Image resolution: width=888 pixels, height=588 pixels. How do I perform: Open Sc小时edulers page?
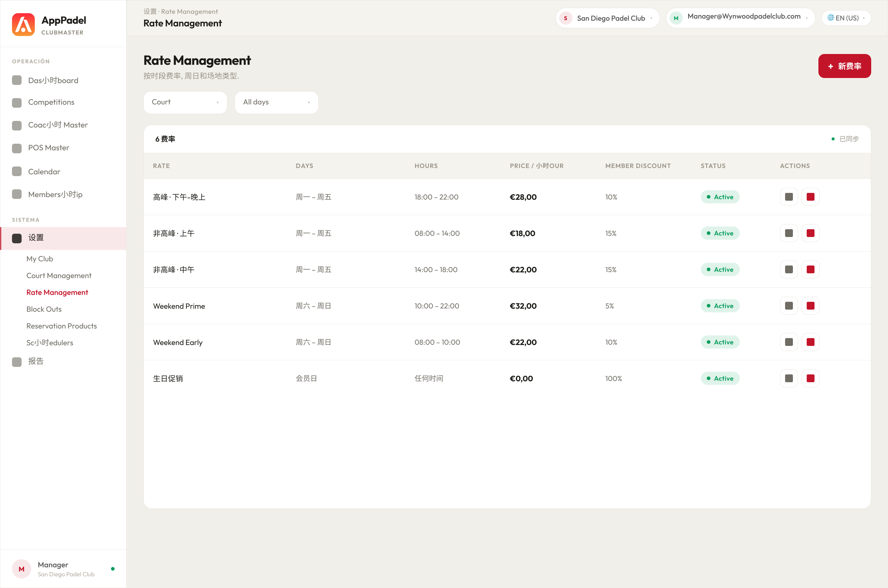[x=49, y=343]
